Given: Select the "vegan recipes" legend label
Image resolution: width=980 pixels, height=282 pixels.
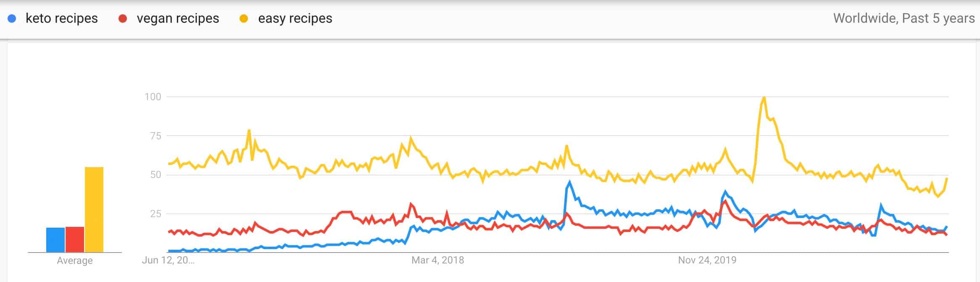Looking at the screenshot, I should click(178, 19).
